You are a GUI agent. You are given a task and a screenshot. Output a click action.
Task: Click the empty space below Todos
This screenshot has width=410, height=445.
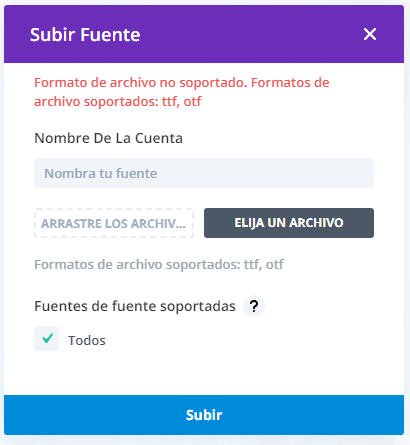(x=204, y=373)
